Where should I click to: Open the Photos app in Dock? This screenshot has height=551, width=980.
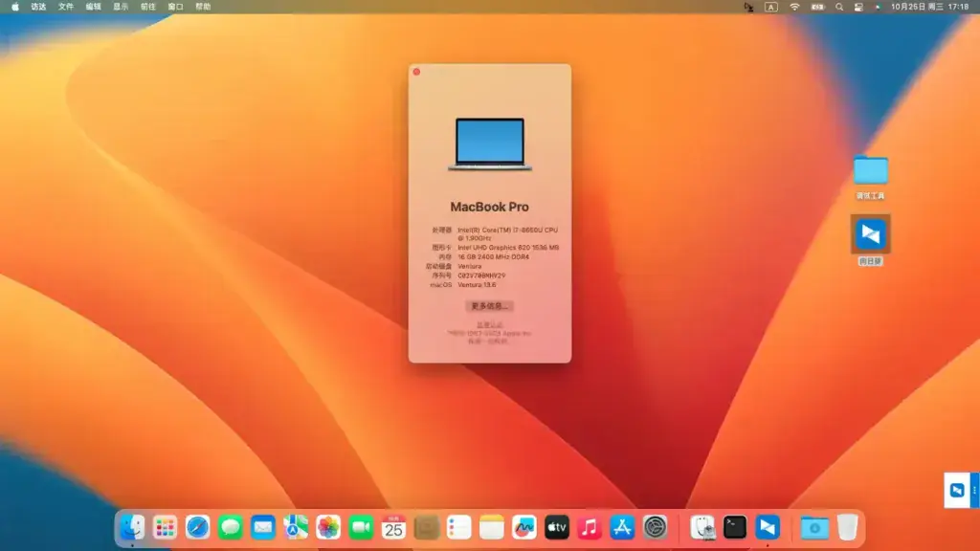click(328, 528)
